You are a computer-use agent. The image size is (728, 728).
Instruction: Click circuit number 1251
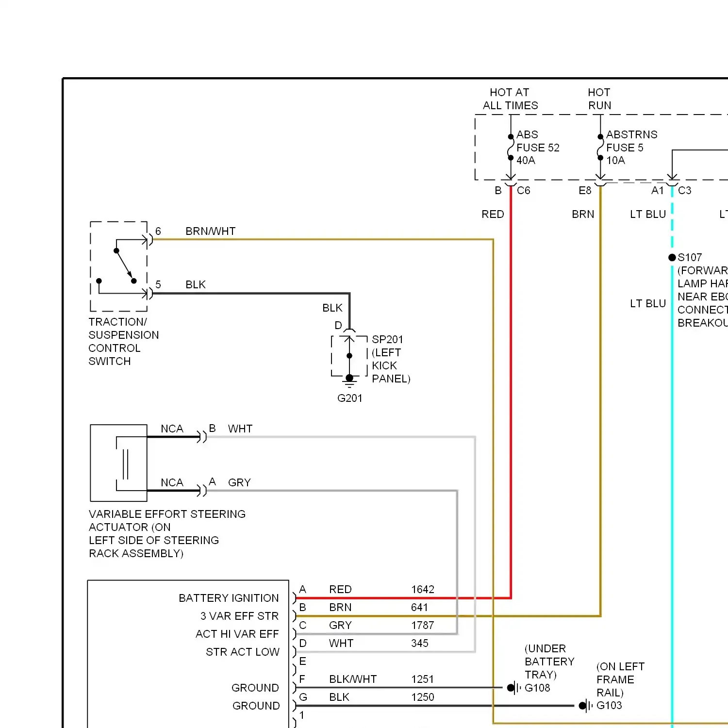(x=422, y=679)
